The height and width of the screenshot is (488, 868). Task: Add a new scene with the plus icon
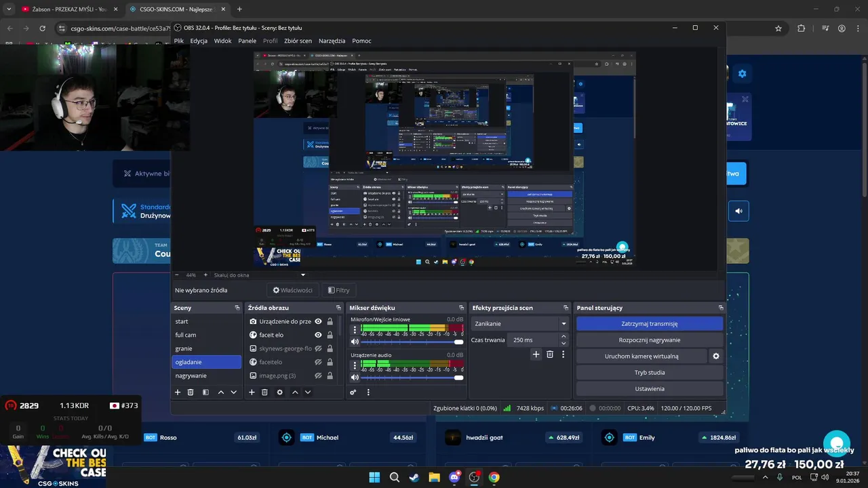(178, 392)
